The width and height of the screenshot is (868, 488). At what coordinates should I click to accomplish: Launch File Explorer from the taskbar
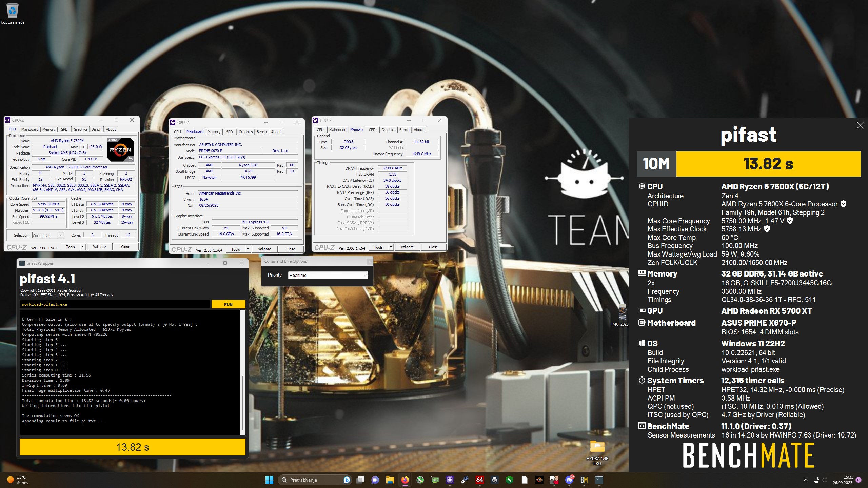[x=390, y=480]
